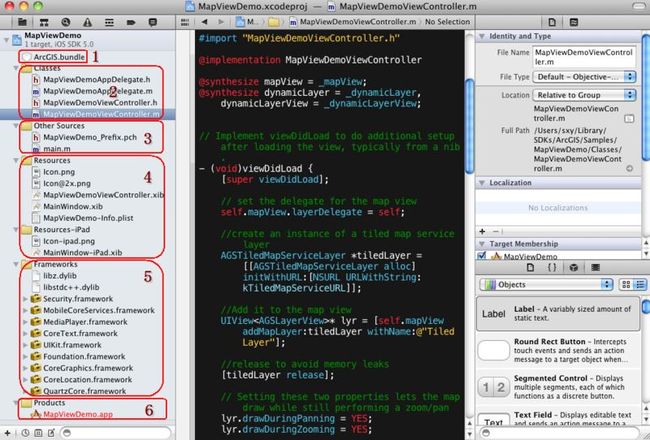Click project segment in jump bar
The height and width of the screenshot is (440, 650).
(246, 22)
